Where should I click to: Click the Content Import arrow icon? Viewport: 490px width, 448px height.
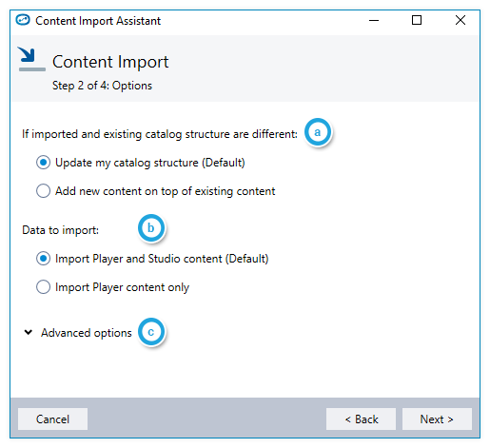pyautogui.click(x=31, y=59)
